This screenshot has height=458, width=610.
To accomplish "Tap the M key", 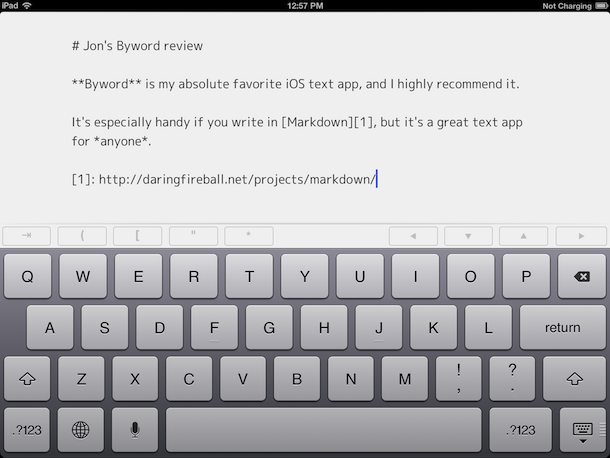I will (405, 379).
